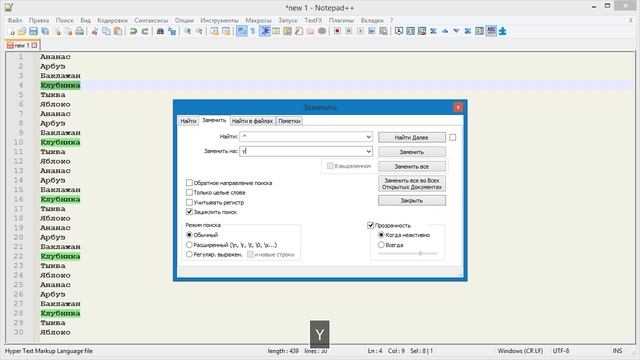Click the Print toolbar icon

click(80, 31)
